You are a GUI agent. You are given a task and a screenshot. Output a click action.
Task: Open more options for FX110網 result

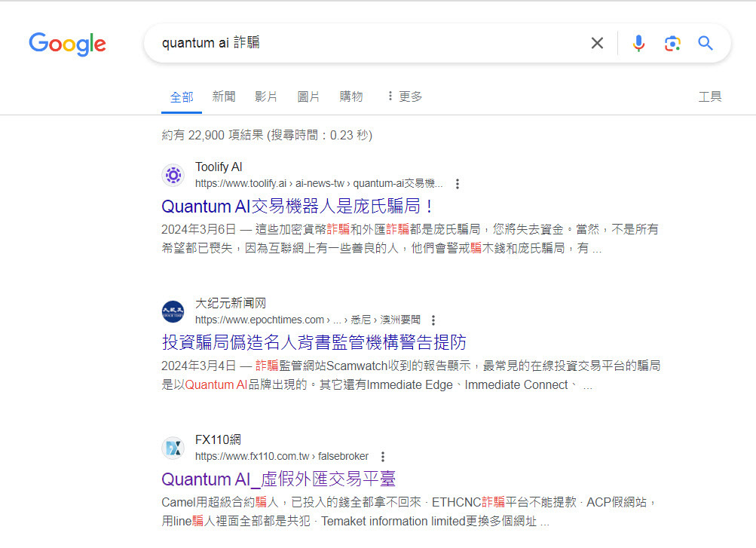(382, 457)
